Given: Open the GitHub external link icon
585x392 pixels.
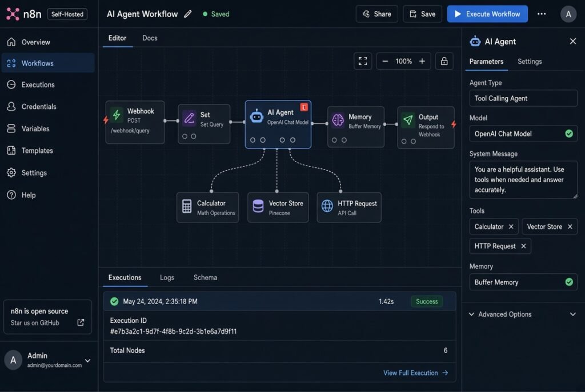Looking at the screenshot, I should click(x=81, y=322).
